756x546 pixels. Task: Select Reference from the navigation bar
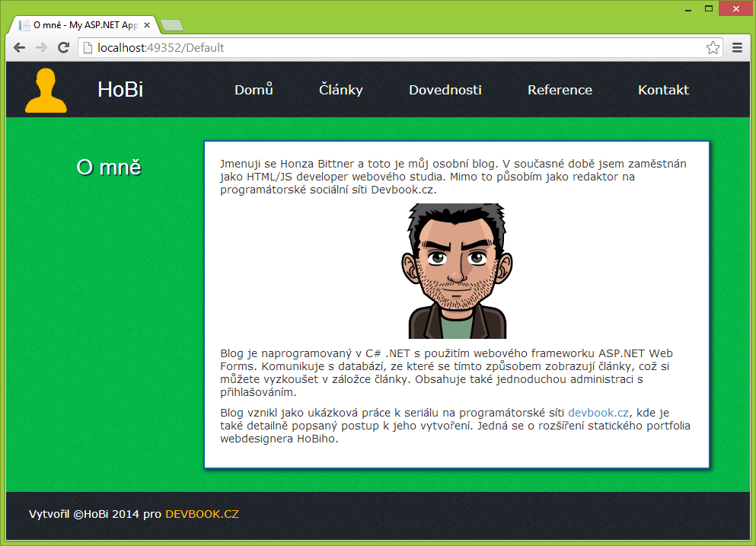[x=560, y=89]
